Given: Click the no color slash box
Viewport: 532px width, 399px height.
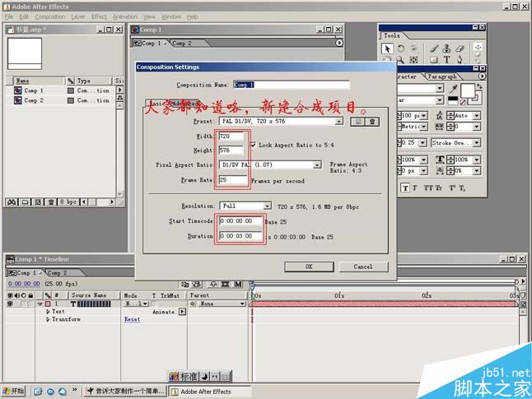Looking at the screenshot, I should click(463, 101).
